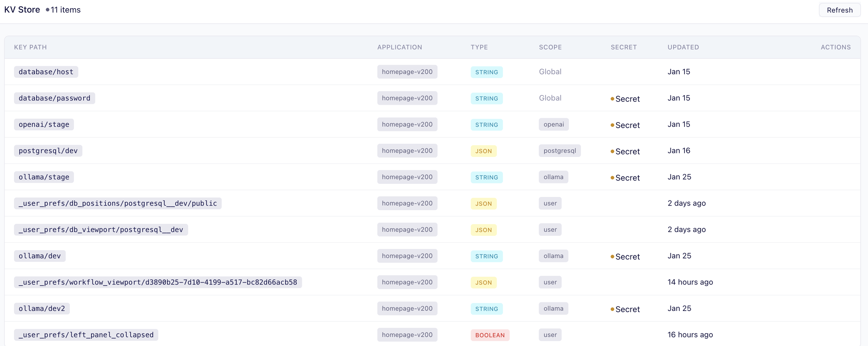The image size is (868, 346).
Task: Open the database/host key entry
Action: click(46, 72)
